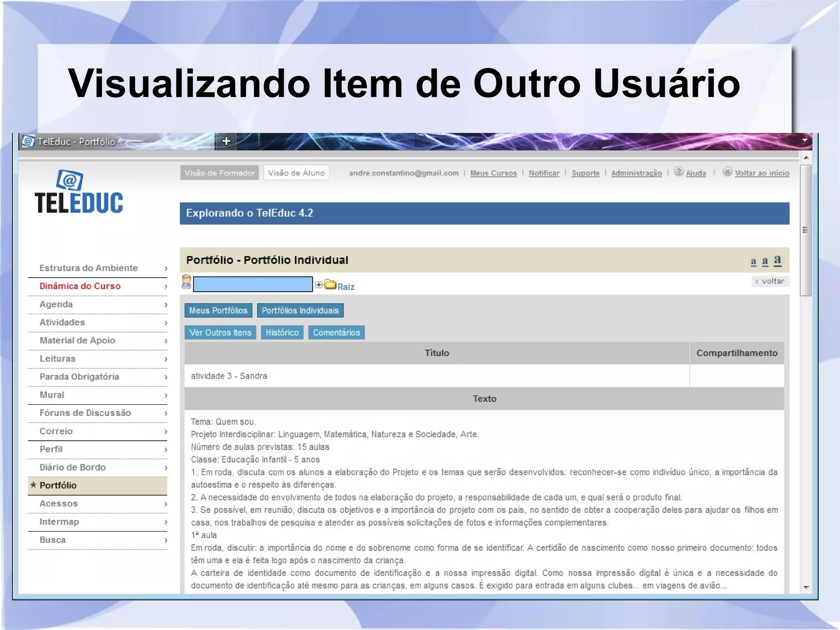Click the star icon beside Portfólio

tap(34, 485)
